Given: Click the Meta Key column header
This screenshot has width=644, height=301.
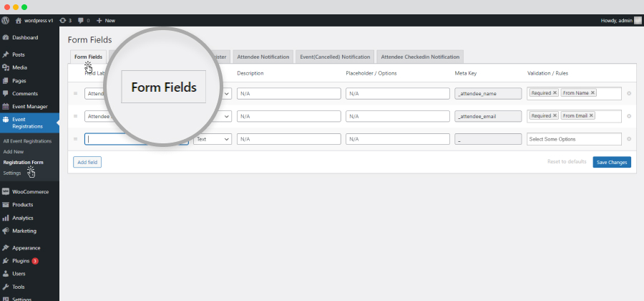Looking at the screenshot, I should coord(465,73).
